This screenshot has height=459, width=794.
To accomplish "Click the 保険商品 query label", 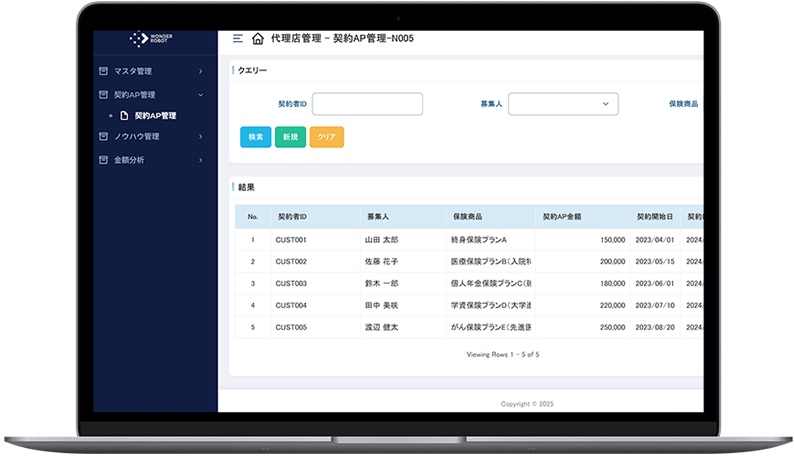I will [x=683, y=104].
